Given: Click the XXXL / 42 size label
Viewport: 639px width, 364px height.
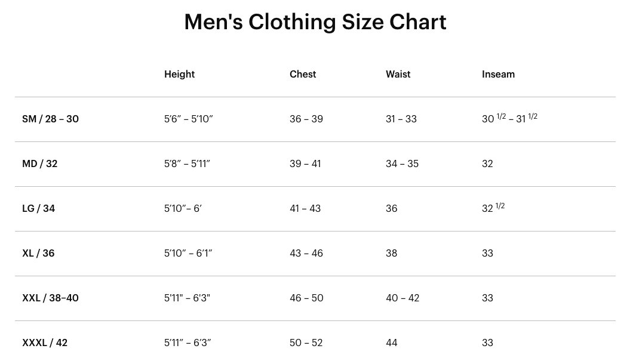Looking at the screenshot, I should click(x=45, y=343).
